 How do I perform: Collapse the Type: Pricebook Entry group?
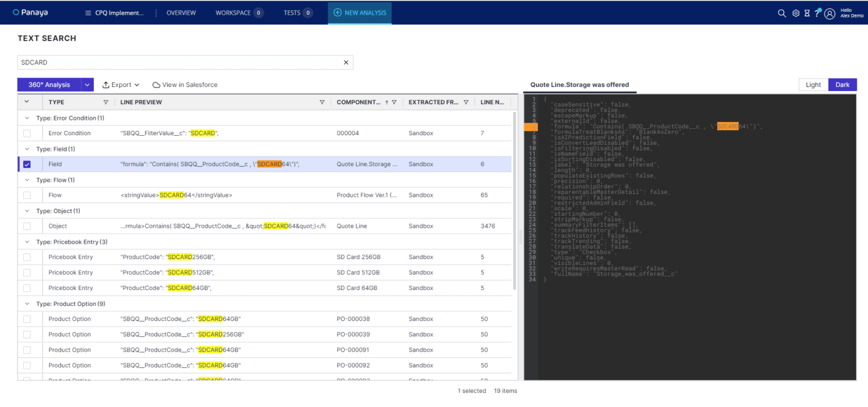pos(27,242)
